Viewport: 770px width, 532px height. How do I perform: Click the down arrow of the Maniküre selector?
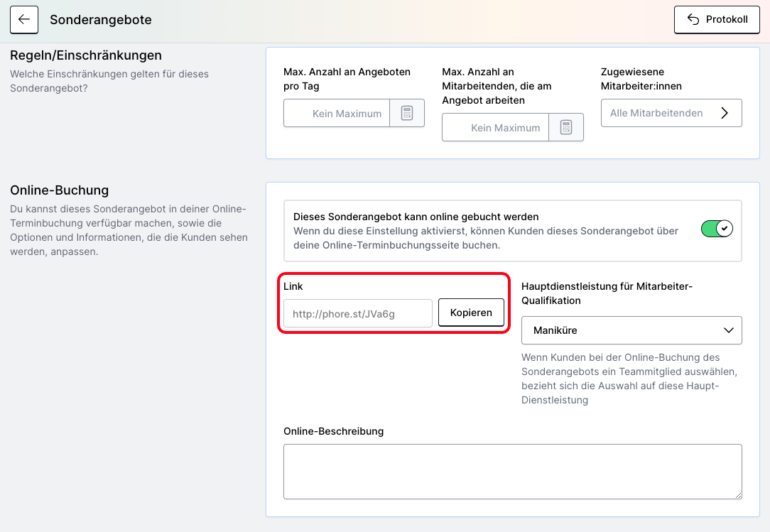pyautogui.click(x=728, y=330)
